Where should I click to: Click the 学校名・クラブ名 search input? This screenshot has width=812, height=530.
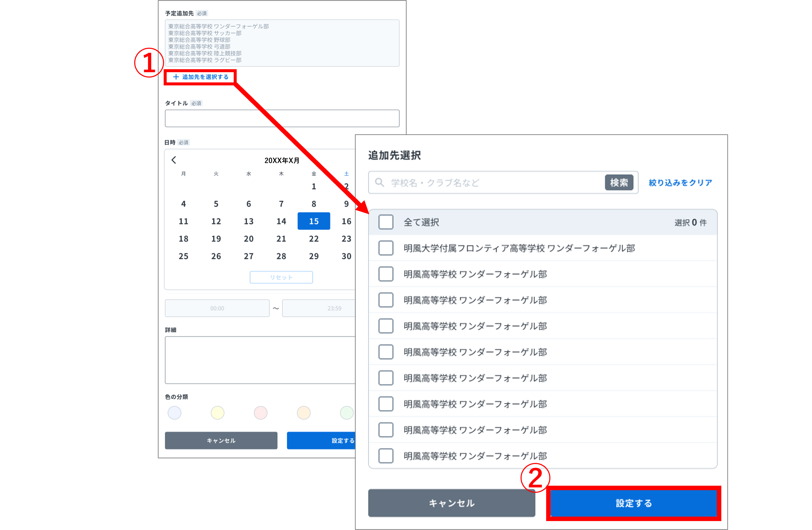(478, 182)
